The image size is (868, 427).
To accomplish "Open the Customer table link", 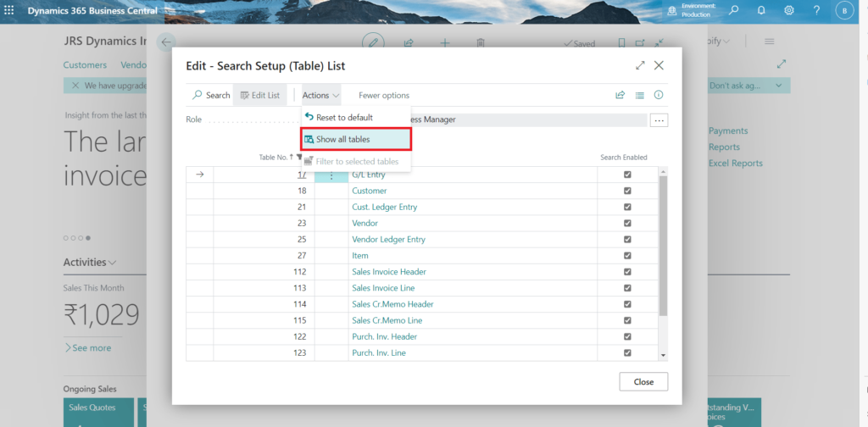I will [x=370, y=191].
